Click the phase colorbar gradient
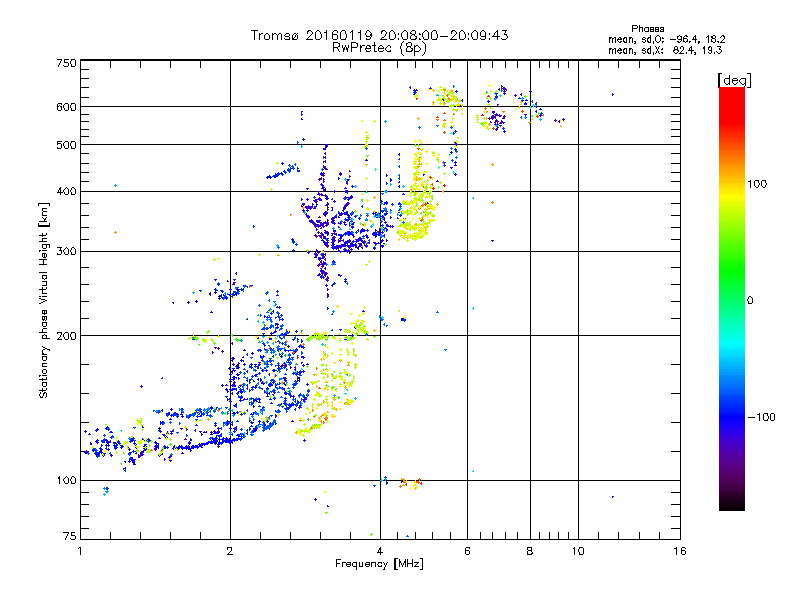Image resolution: width=800 pixels, height=600 pixels. tap(732, 298)
